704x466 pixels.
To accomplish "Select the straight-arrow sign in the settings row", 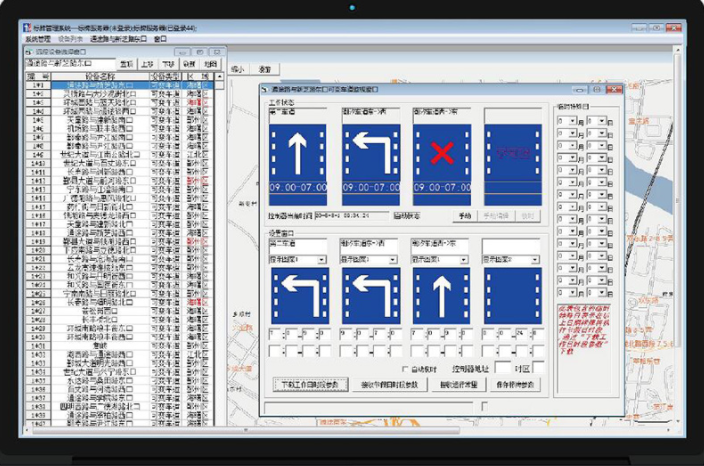I will click(x=441, y=295).
